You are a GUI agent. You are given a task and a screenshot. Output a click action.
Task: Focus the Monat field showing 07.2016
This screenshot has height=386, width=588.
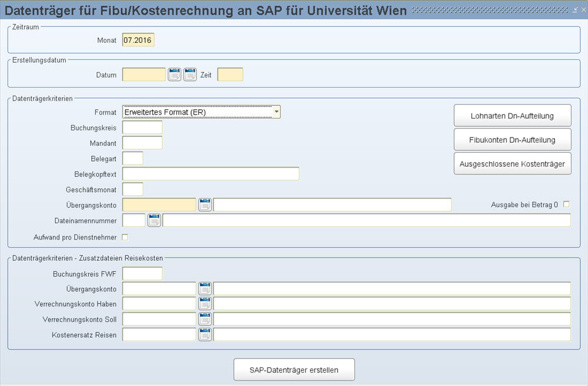pos(138,40)
